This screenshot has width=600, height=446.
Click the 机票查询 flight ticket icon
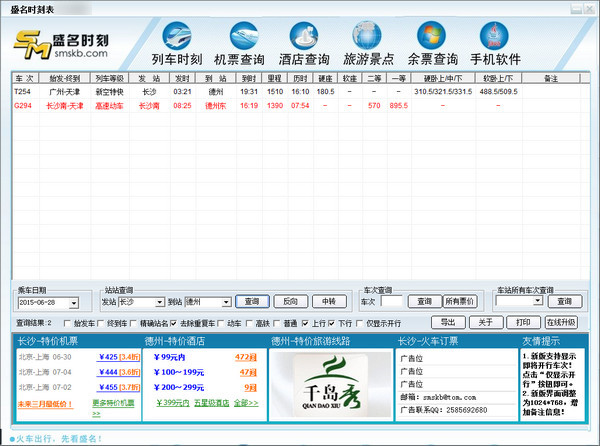tap(242, 44)
